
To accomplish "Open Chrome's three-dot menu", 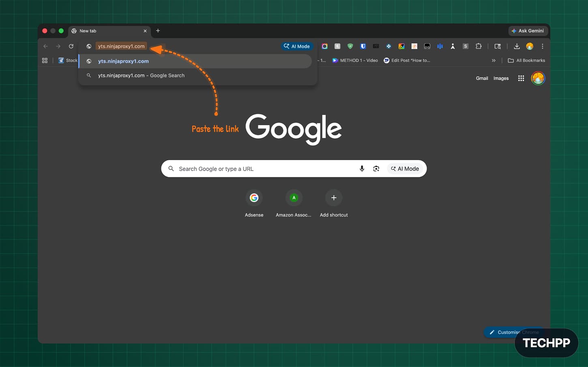I will click(542, 46).
